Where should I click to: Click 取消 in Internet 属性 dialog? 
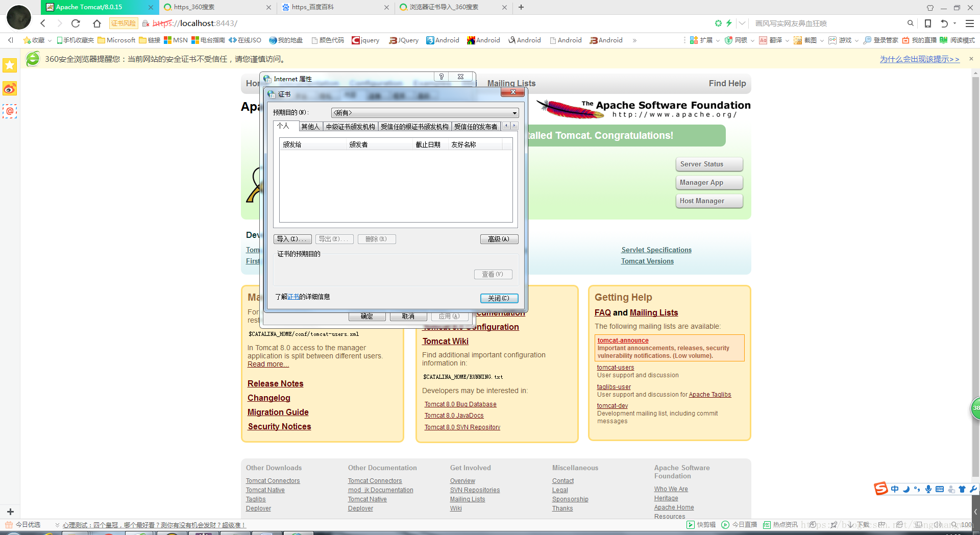click(x=408, y=317)
